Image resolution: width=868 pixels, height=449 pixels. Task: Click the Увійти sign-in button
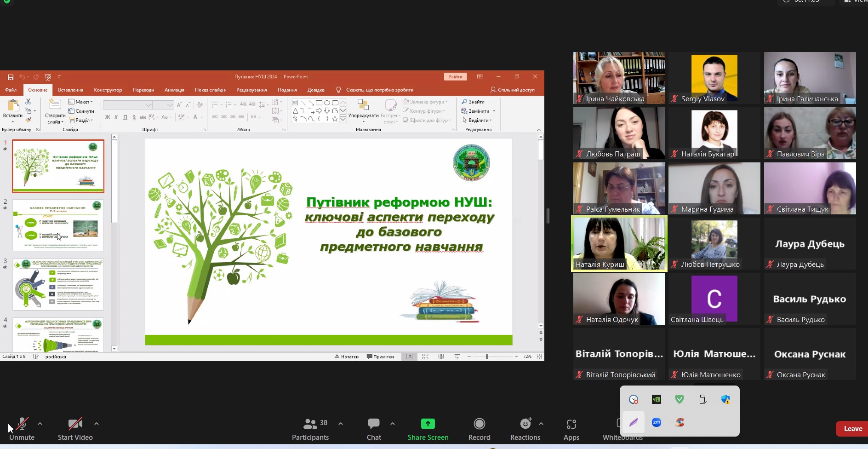pos(455,77)
